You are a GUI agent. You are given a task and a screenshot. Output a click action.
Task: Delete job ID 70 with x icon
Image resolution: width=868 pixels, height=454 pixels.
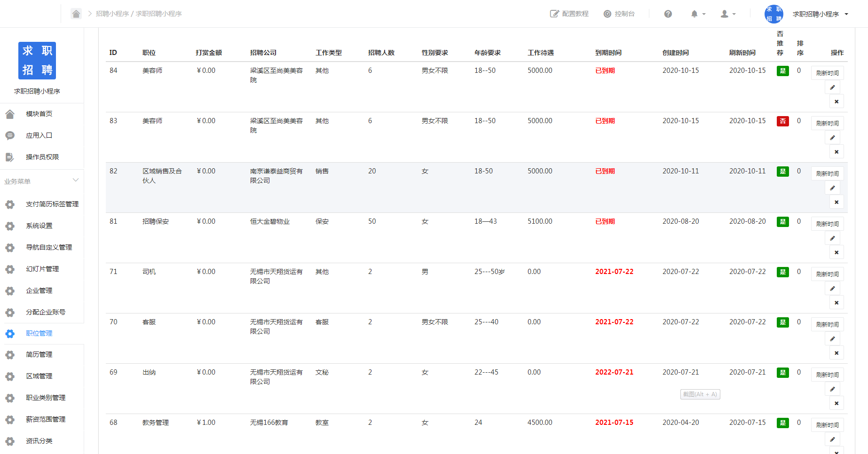pyautogui.click(x=836, y=353)
